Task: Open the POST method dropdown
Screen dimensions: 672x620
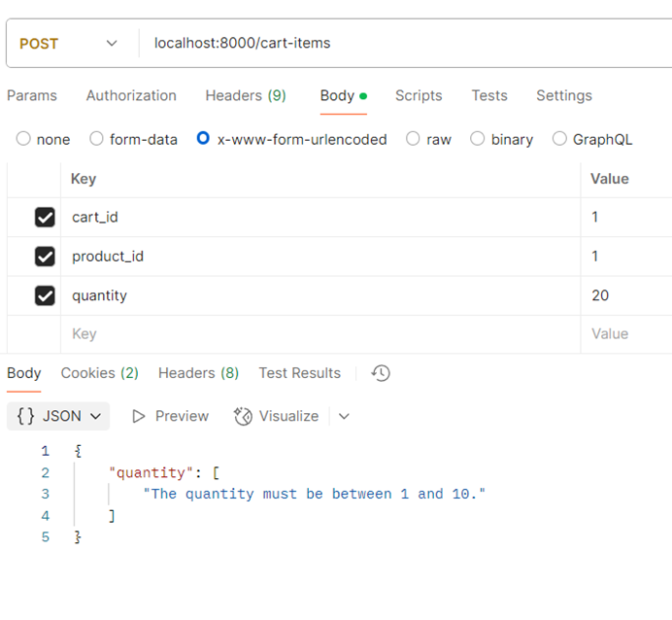Action: 68,44
